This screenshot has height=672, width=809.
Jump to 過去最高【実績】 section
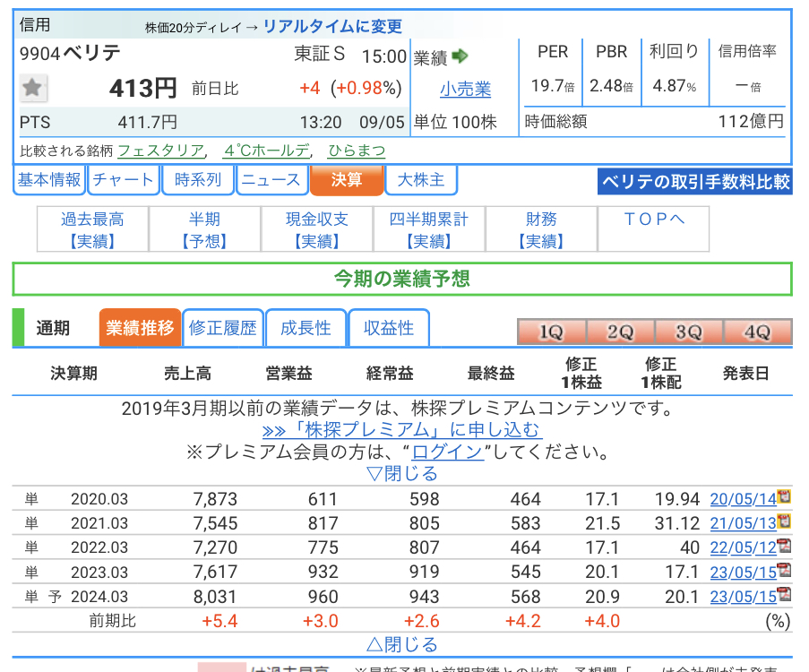click(x=93, y=229)
